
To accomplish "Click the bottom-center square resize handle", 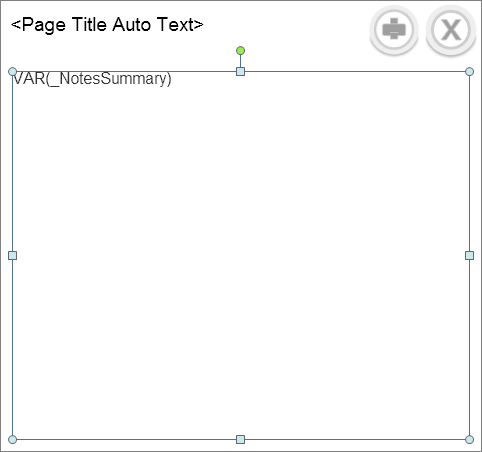I will click(240, 439).
